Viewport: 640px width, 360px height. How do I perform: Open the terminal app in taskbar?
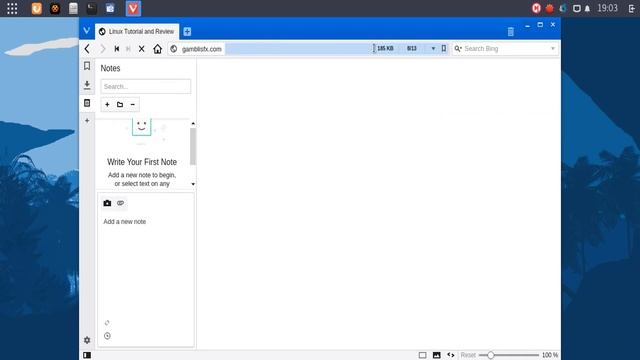pyautogui.click(x=91, y=9)
